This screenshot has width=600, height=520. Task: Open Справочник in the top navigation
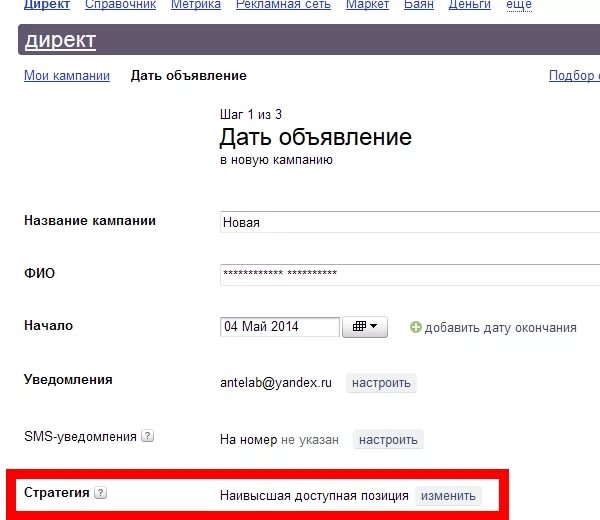click(x=121, y=5)
